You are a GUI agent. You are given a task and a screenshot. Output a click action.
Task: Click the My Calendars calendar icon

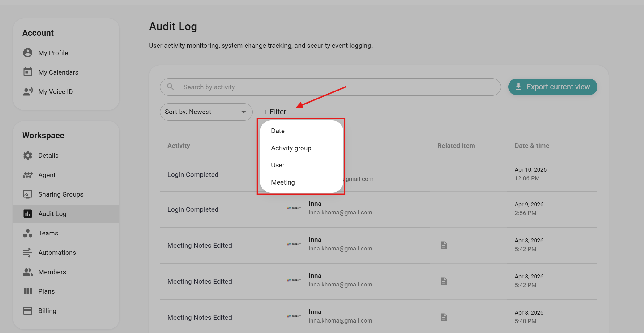(x=28, y=72)
